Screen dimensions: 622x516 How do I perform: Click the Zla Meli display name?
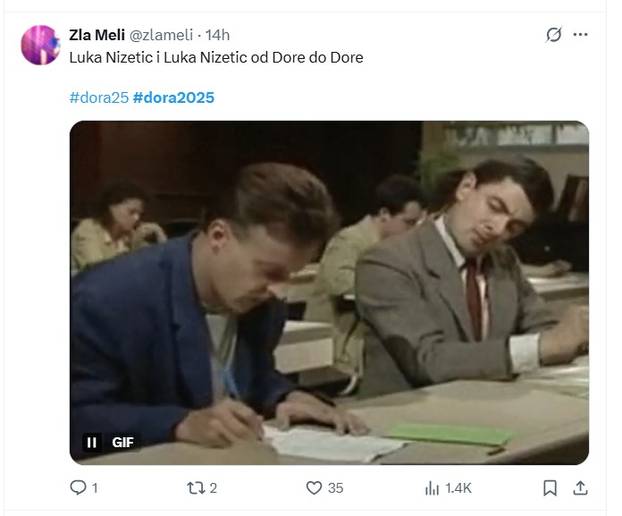[x=97, y=35]
